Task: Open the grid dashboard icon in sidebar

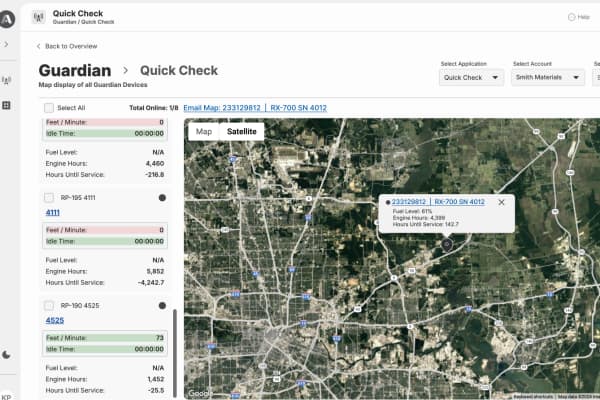Action: point(6,105)
